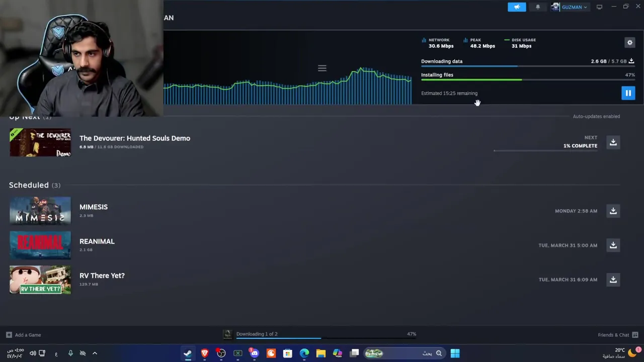Click the PEAK 48.2 Mbps stat
The height and width of the screenshot is (362, 644).
point(479,43)
